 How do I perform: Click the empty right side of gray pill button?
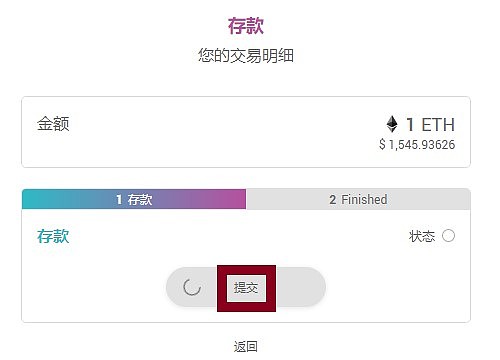(x=300, y=287)
